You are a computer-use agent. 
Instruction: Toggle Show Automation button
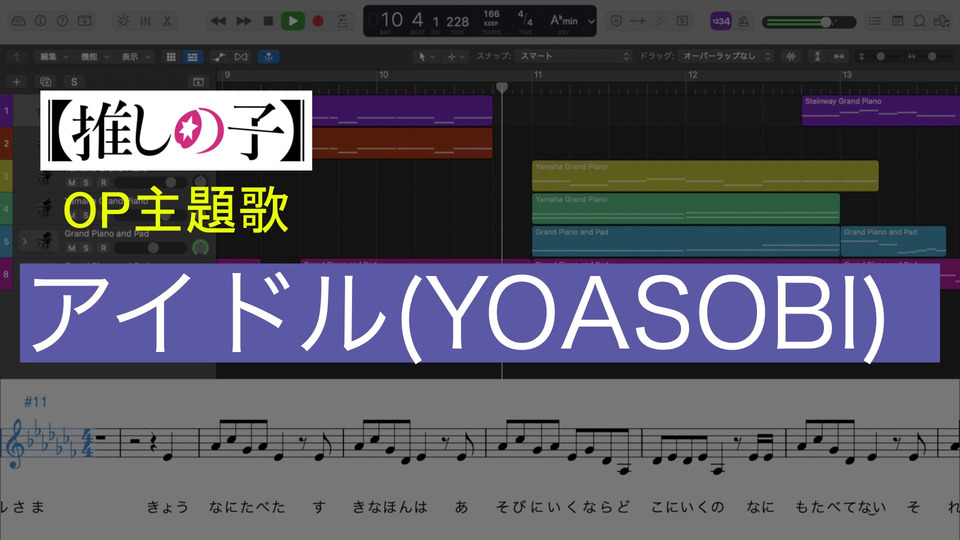(219, 56)
